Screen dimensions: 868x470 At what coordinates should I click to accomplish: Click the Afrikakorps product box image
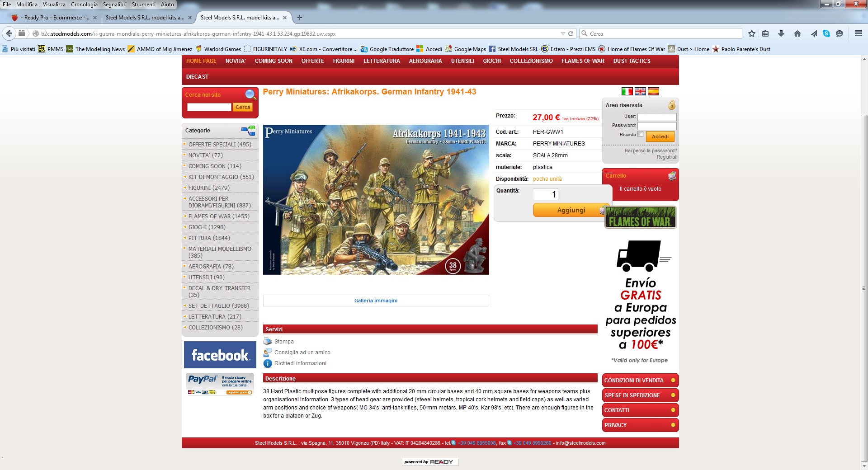click(376, 200)
